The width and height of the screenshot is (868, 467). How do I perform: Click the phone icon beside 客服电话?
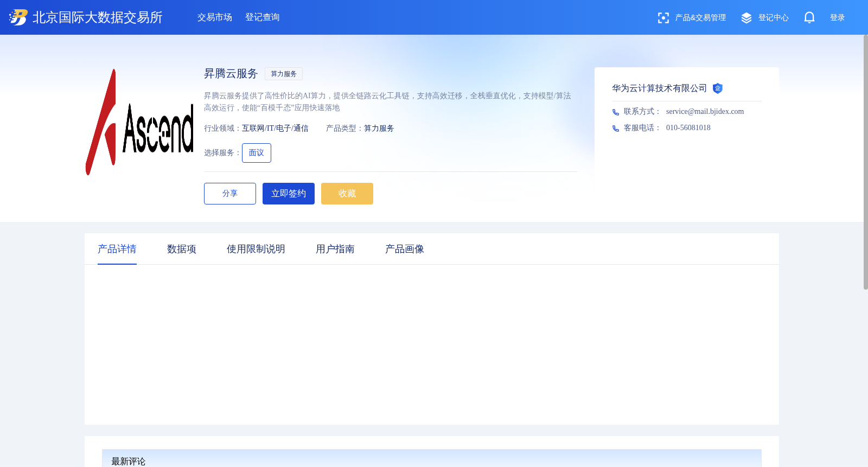tap(616, 129)
